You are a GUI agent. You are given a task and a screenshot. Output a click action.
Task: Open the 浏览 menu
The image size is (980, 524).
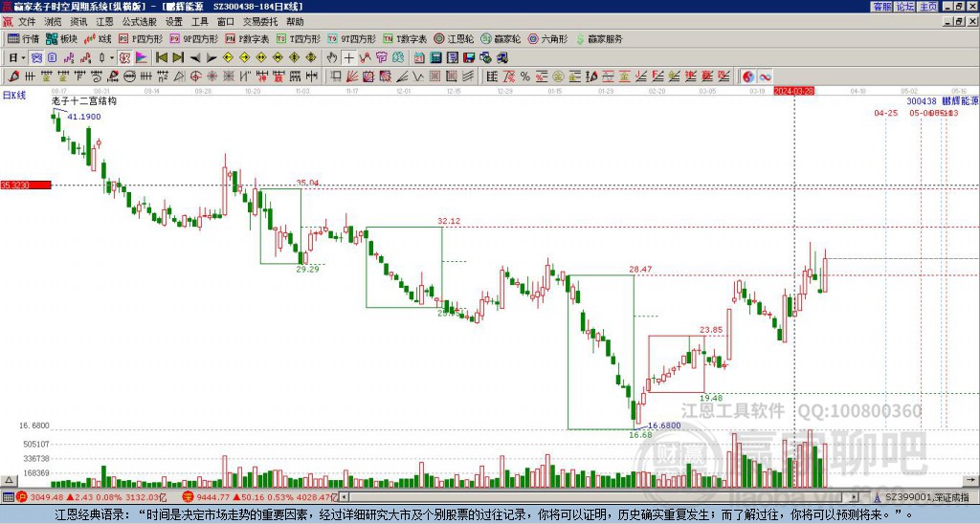(x=54, y=22)
